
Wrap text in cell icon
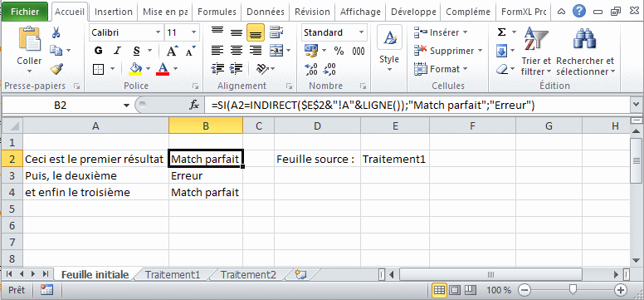[x=276, y=32]
